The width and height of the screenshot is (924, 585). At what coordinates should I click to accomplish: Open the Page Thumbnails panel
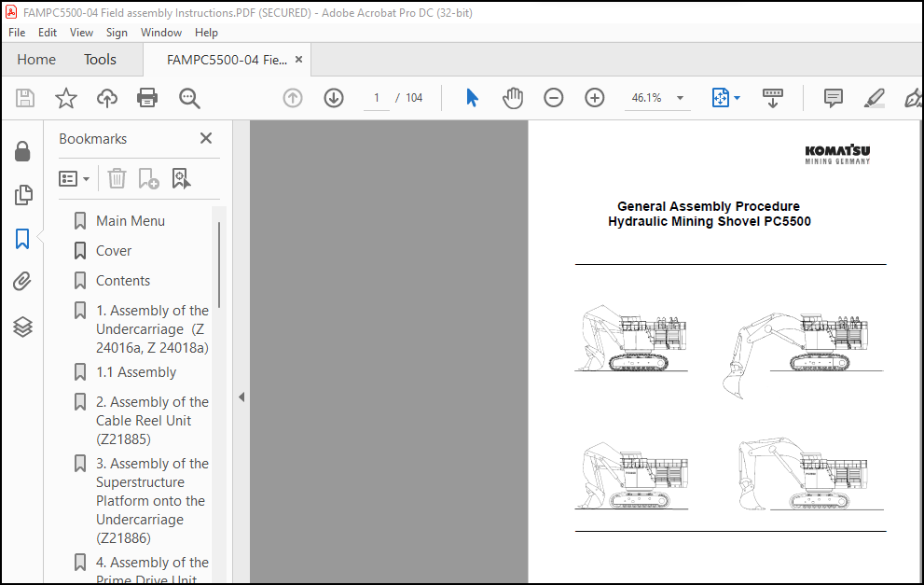coord(22,195)
